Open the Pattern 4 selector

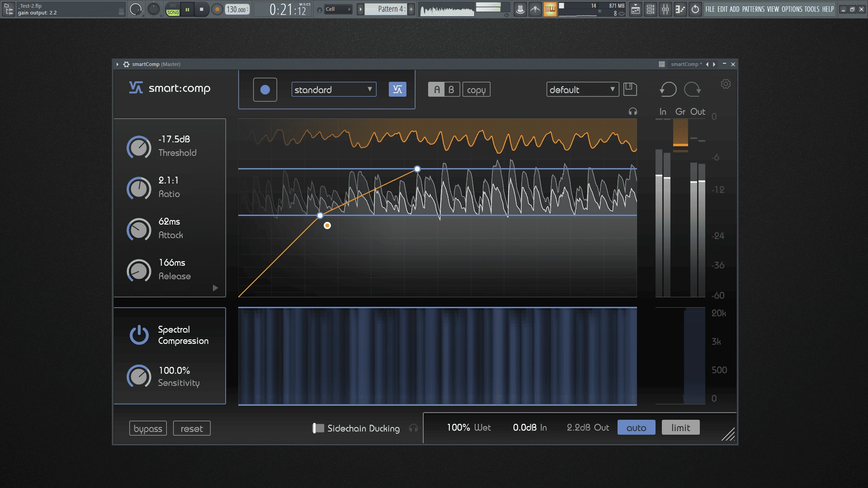(x=386, y=9)
